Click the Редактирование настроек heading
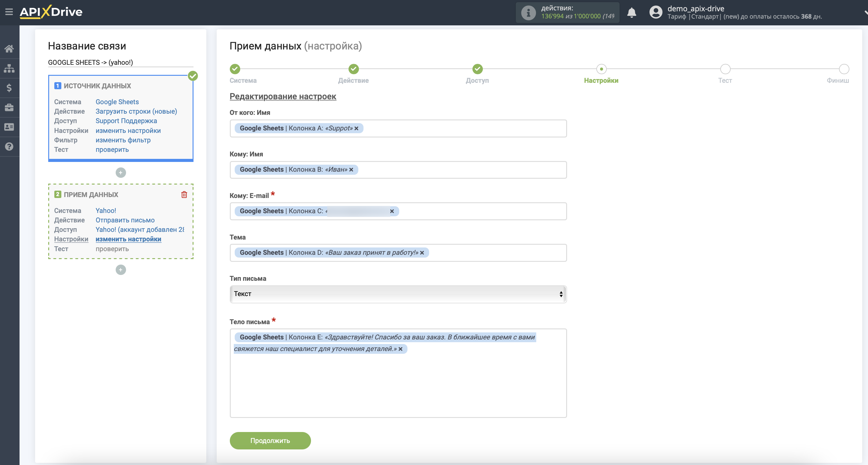The width and height of the screenshot is (868, 465). coord(283,97)
